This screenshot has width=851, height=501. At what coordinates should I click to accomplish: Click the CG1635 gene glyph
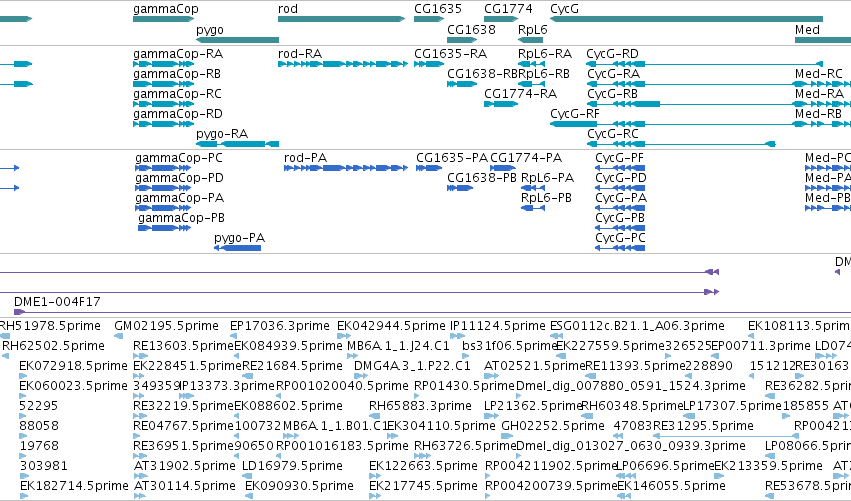(x=429, y=19)
